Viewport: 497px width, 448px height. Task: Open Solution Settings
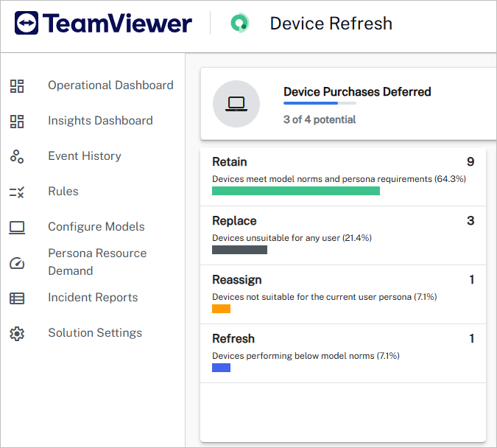95,333
